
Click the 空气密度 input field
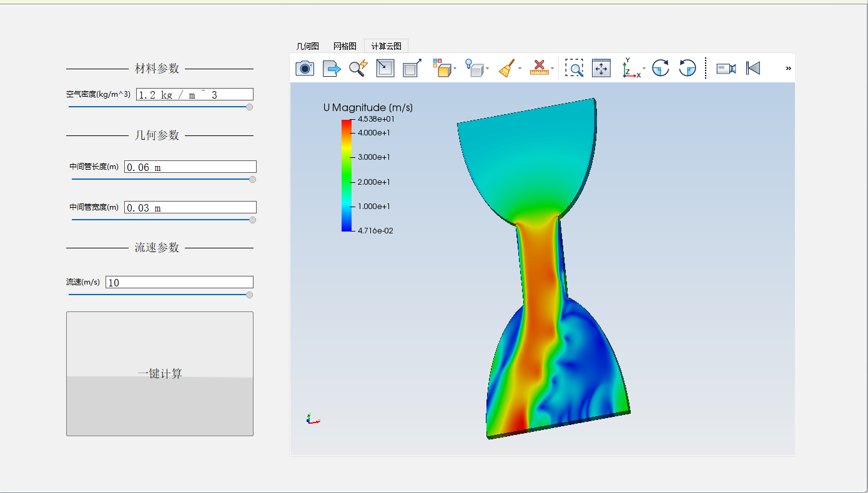click(195, 94)
